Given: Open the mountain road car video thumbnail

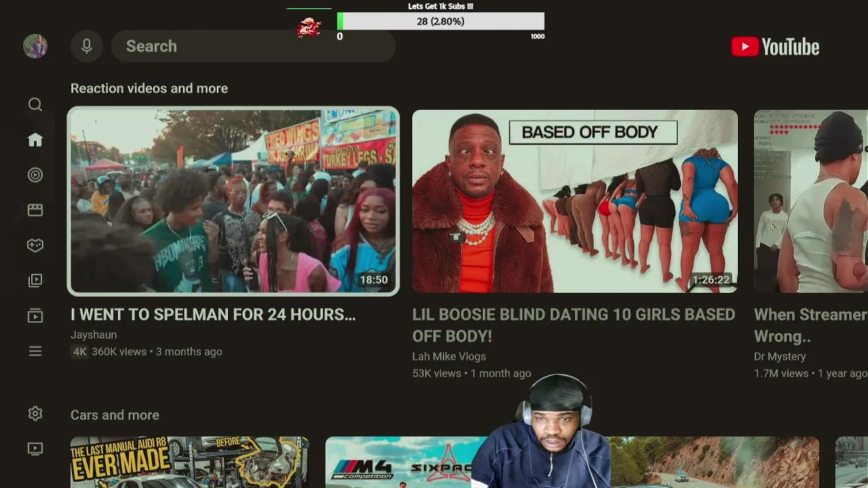Looking at the screenshot, I should [x=715, y=462].
